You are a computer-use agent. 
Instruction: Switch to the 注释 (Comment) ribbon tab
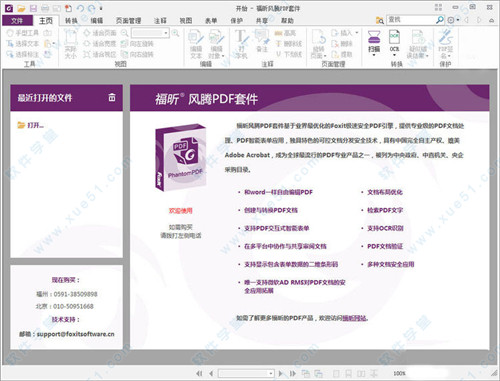coord(160,21)
